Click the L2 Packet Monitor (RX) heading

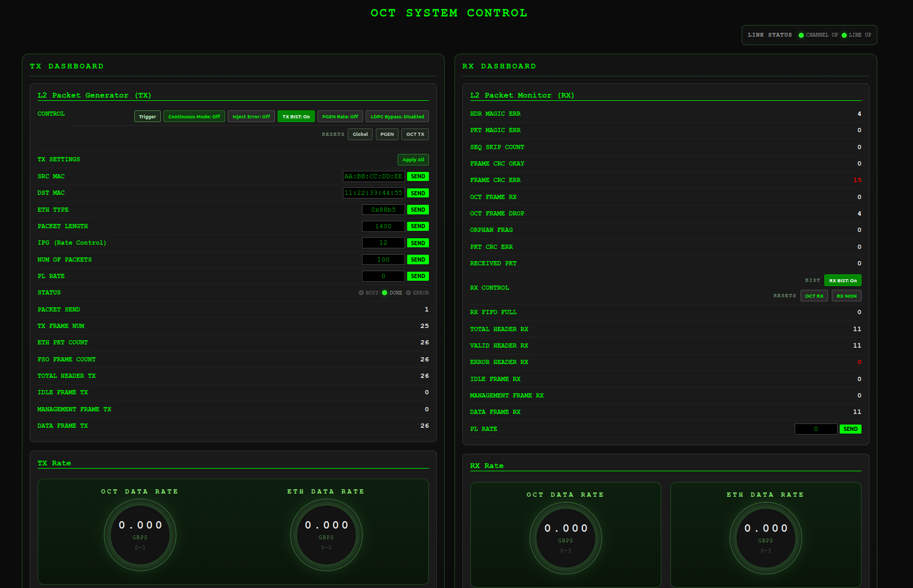[522, 96]
